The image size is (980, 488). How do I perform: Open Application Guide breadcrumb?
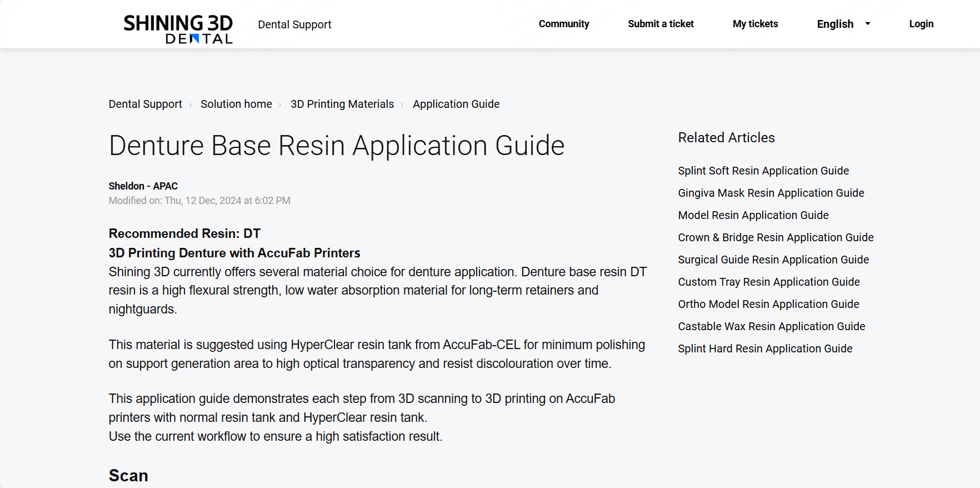point(456,104)
